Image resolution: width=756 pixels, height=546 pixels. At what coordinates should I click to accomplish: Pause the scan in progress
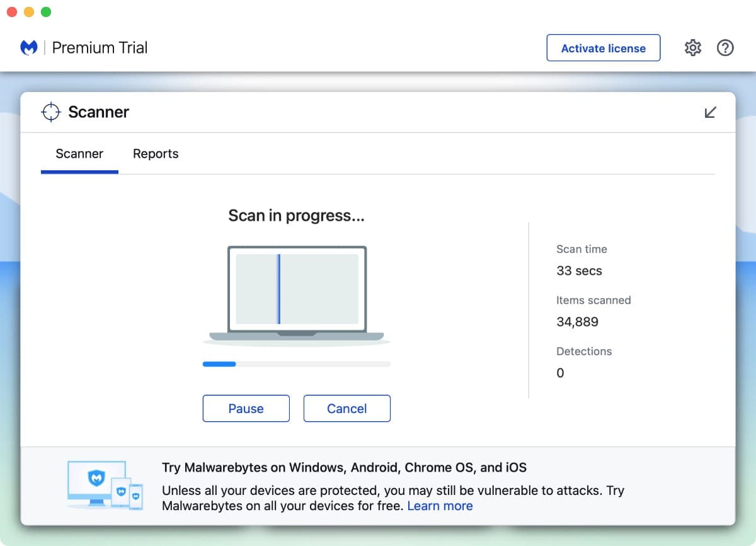(x=246, y=409)
